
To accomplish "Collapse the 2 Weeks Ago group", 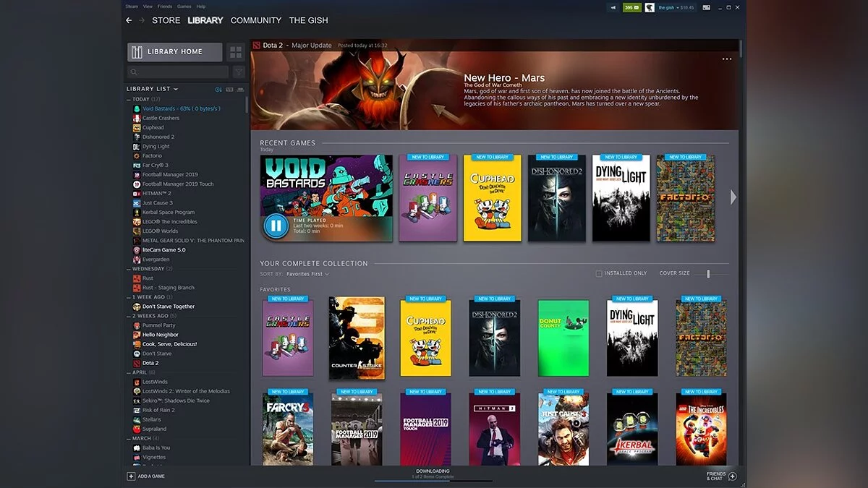I will 129,316.
